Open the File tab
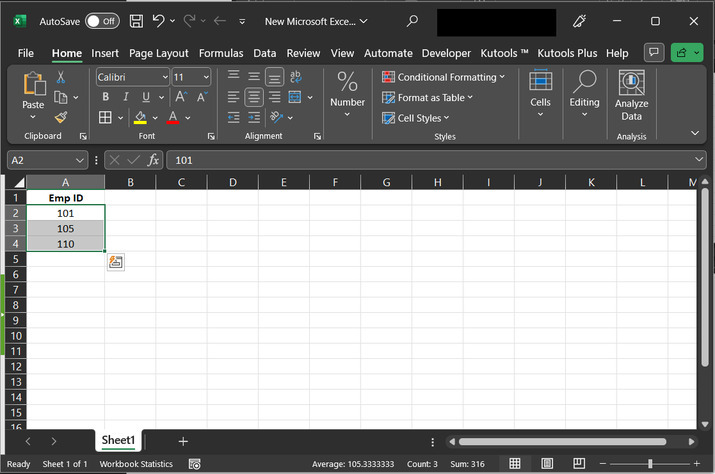Image resolution: width=715 pixels, height=474 pixels. tap(26, 53)
